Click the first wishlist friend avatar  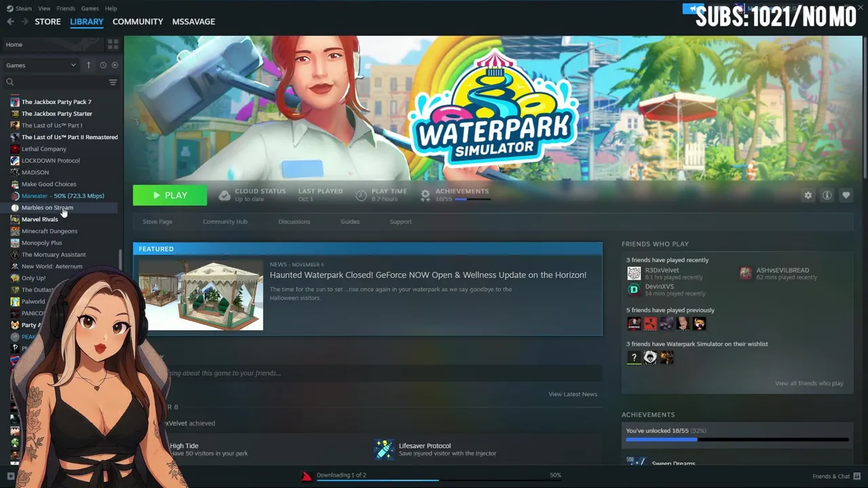634,358
